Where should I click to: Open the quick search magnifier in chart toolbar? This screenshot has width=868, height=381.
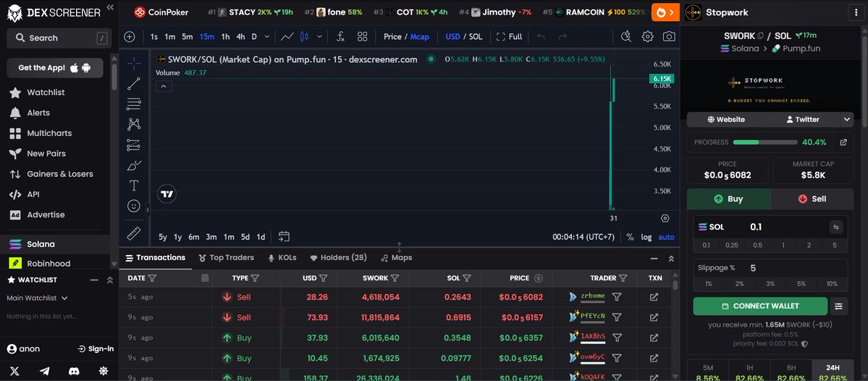[626, 36]
